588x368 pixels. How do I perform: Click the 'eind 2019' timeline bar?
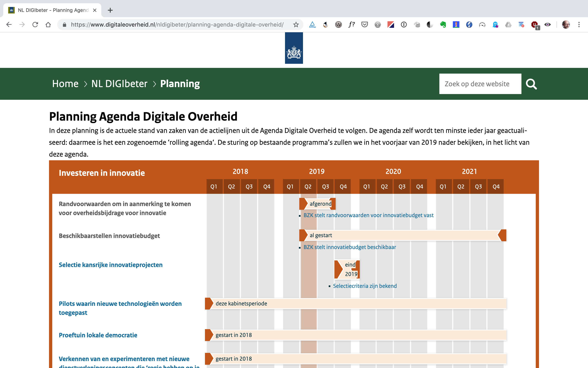pyautogui.click(x=347, y=269)
